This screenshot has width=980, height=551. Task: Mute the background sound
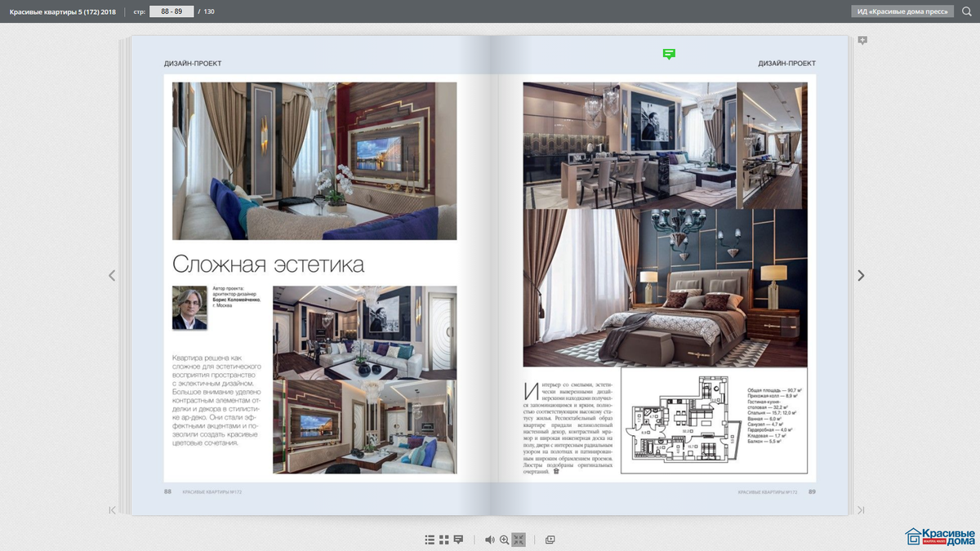[490, 540]
